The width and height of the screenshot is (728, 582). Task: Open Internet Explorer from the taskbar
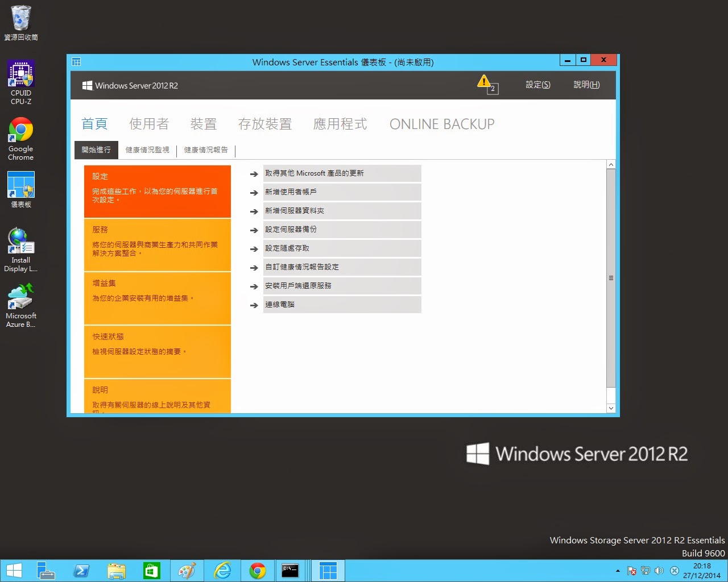[222, 571]
